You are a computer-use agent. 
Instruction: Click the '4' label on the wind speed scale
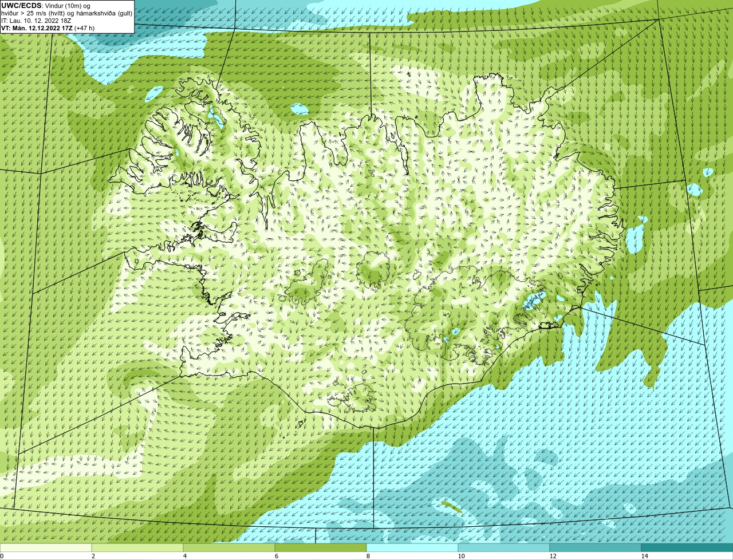tap(184, 556)
